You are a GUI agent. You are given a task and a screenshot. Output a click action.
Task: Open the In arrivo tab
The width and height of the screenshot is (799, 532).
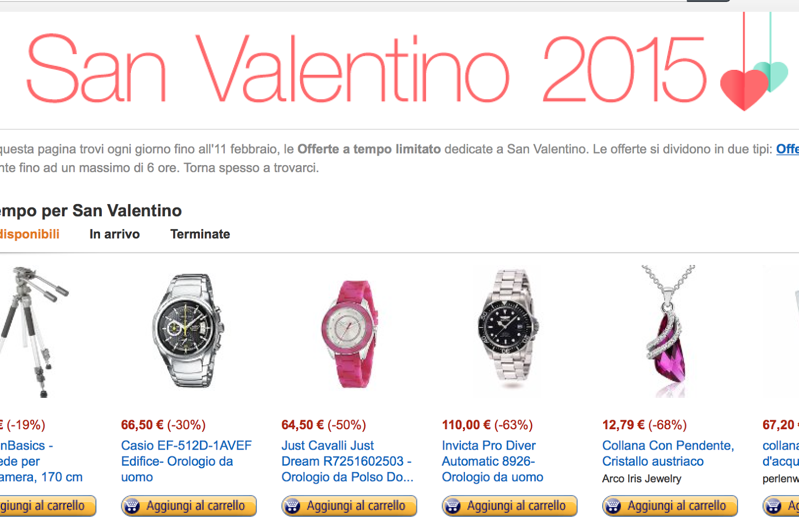point(114,234)
